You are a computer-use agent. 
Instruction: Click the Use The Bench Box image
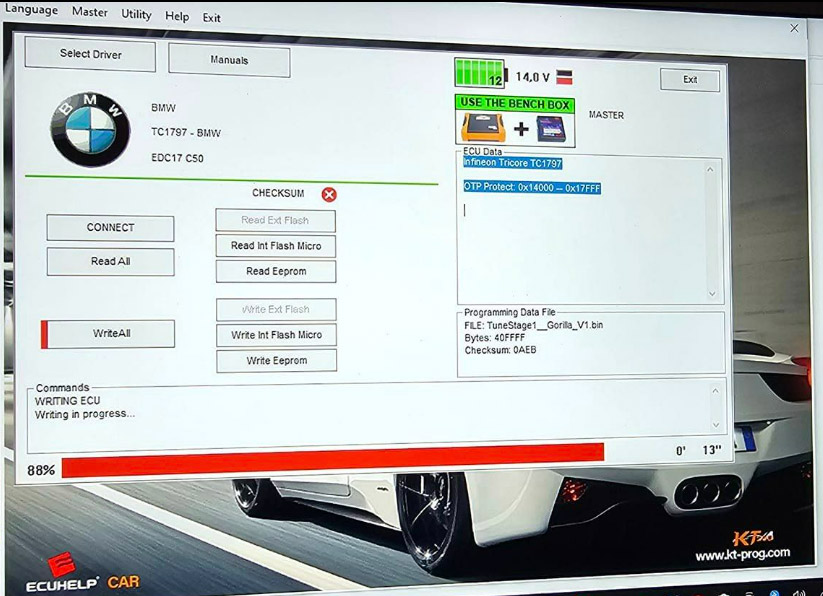(x=515, y=122)
